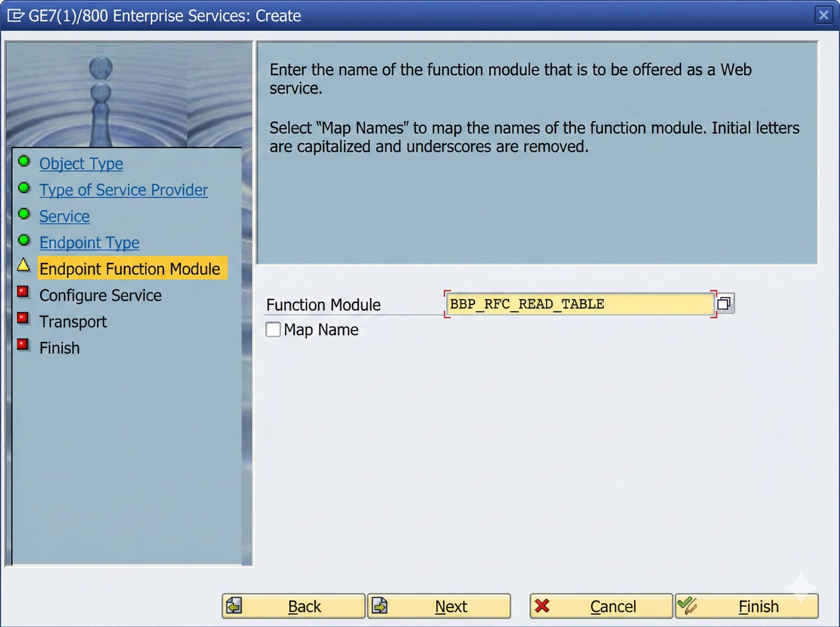Go to the Object Type step
Image resolution: width=840 pixels, height=627 pixels.
click(x=81, y=164)
